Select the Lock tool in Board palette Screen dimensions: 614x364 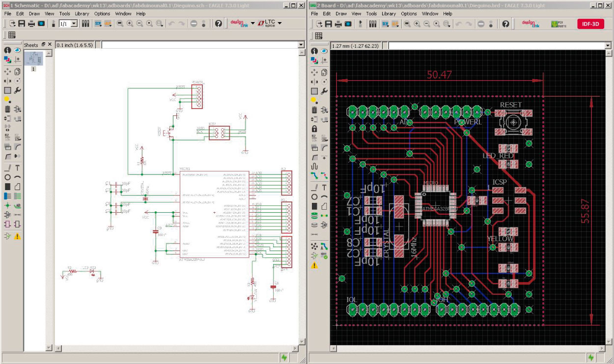pyautogui.click(x=315, y=129)
